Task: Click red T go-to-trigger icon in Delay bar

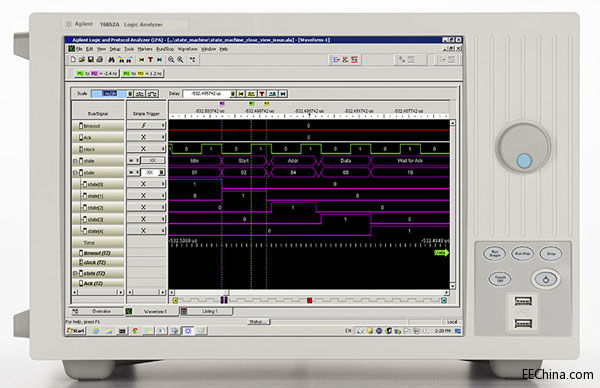Action: 262,94
